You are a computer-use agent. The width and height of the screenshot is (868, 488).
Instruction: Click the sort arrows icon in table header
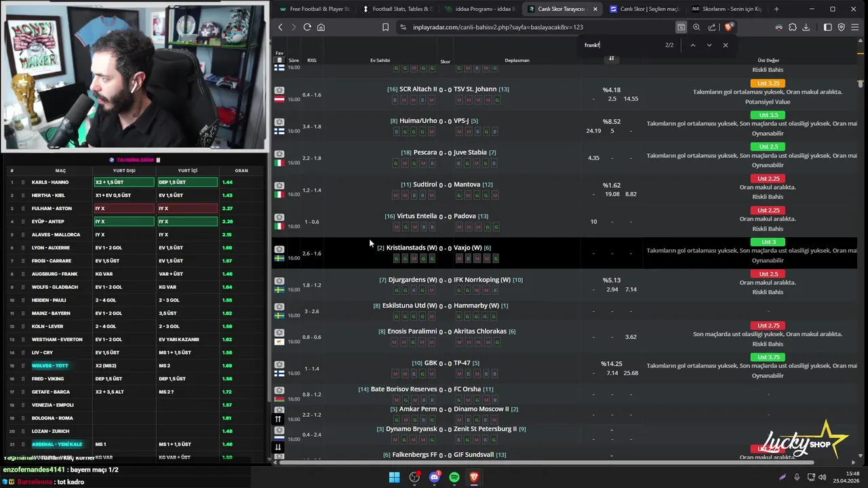(611, 58)
